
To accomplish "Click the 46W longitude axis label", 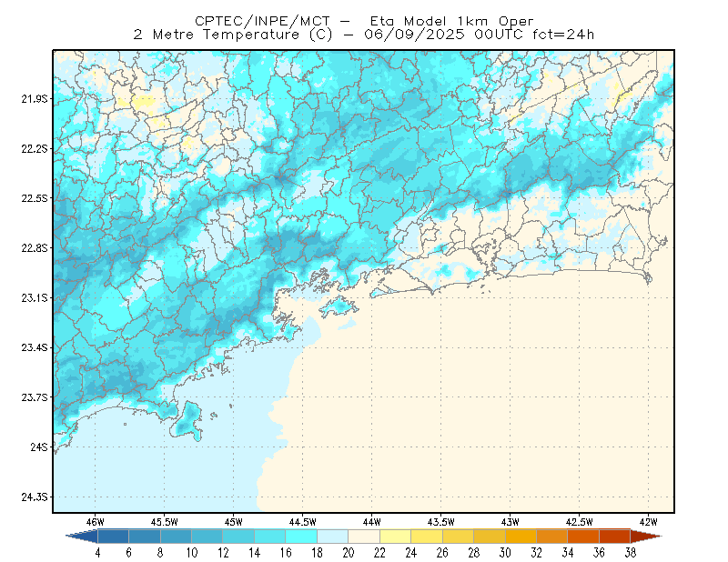I will [x=96, y=522].
